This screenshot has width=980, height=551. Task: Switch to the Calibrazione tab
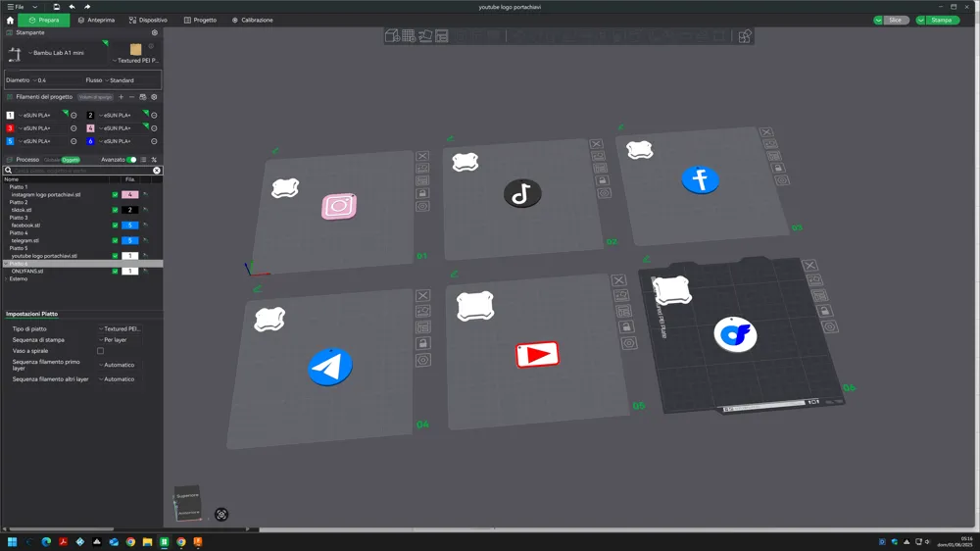(x=253, y=20)
